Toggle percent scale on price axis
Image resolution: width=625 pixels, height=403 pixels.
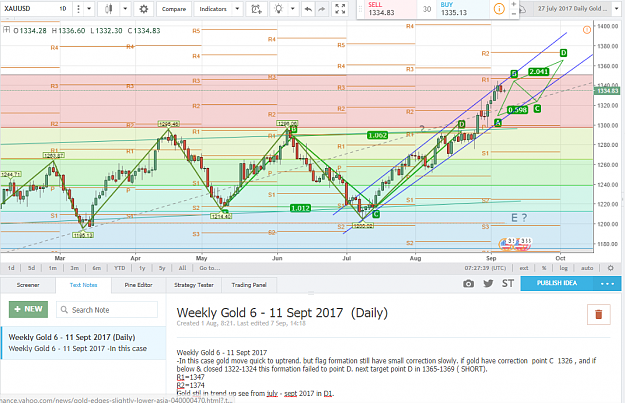pos(544,268)
